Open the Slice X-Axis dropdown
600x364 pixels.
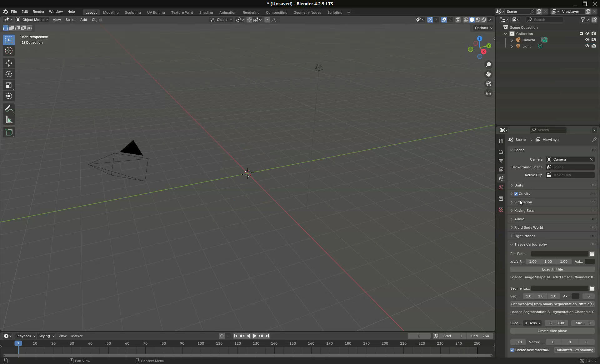click(x=532, y=323)
